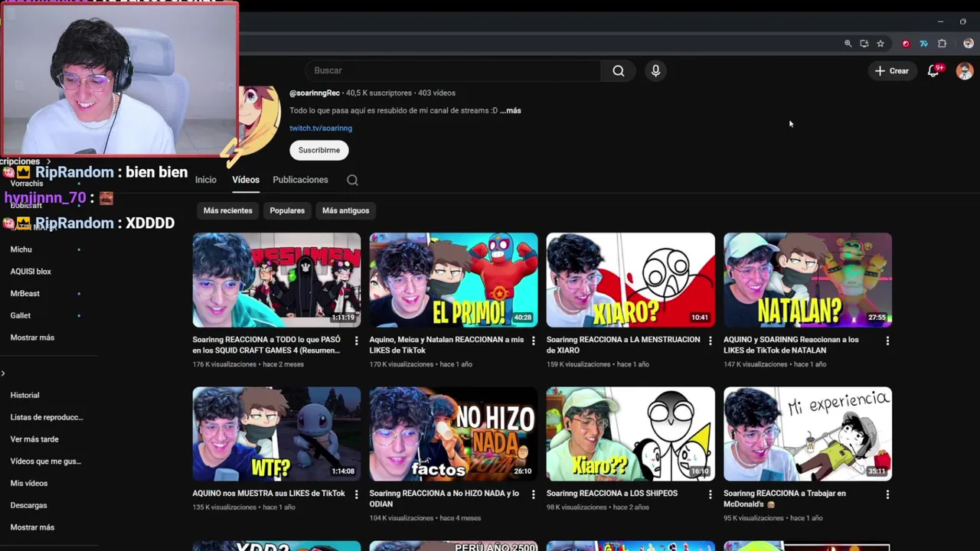Open title Soarinng REACCIONA a LOS SHIPEOS
This screenshot has width=980, height=551.
[x=612, y=494]
